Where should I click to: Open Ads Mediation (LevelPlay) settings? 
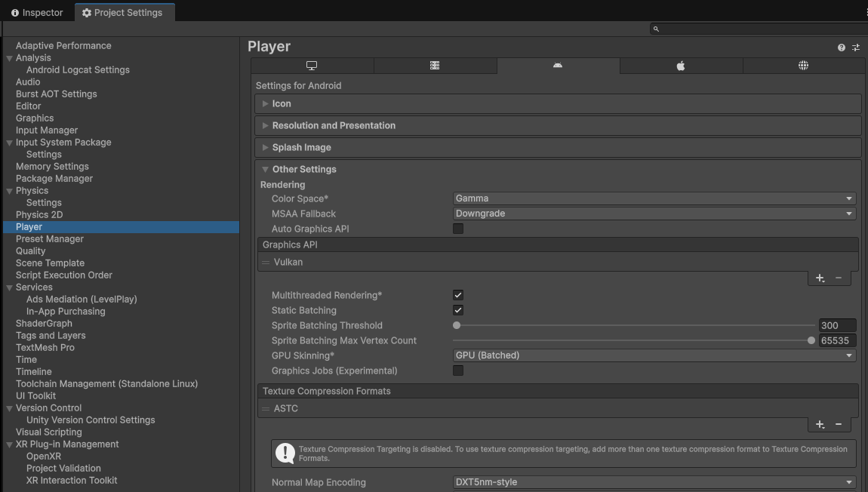click(82, 300)
